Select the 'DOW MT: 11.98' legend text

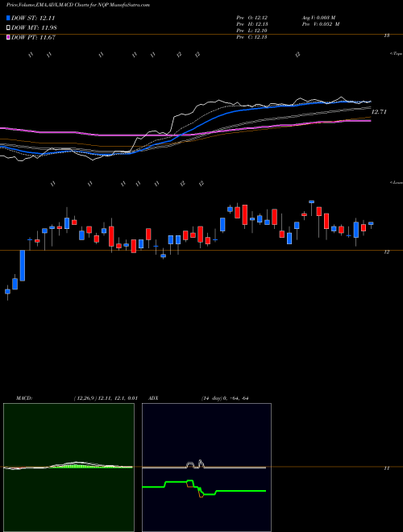pos(34,27)
